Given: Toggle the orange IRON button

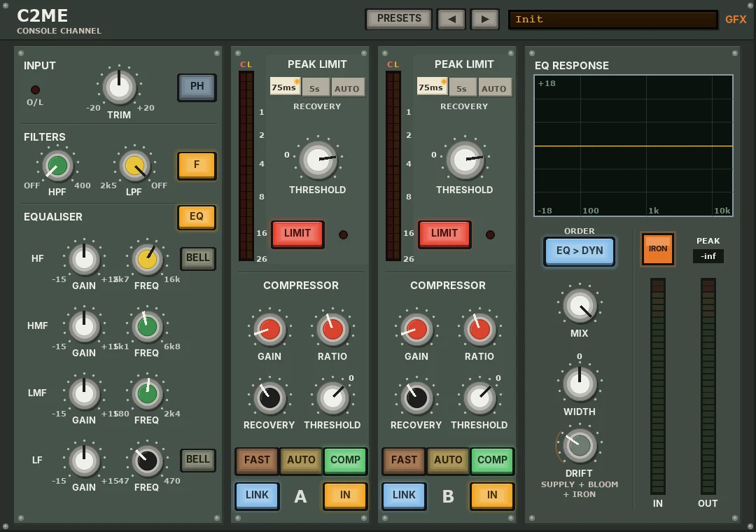Looking at the screenshot, I should pos(657,249).
